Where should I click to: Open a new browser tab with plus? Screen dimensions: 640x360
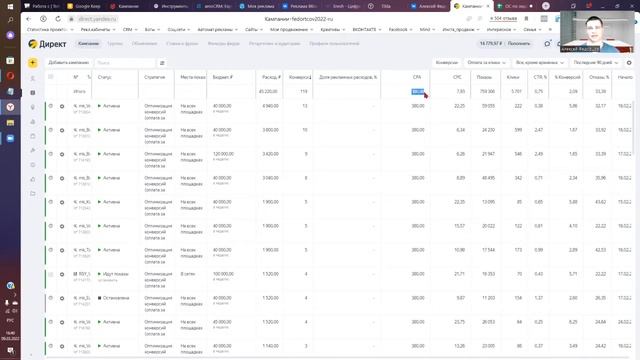546,6
